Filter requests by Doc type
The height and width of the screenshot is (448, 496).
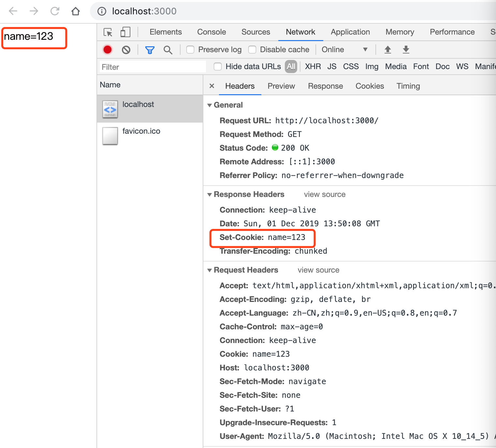pyautogui.click(x=443, y=67)
